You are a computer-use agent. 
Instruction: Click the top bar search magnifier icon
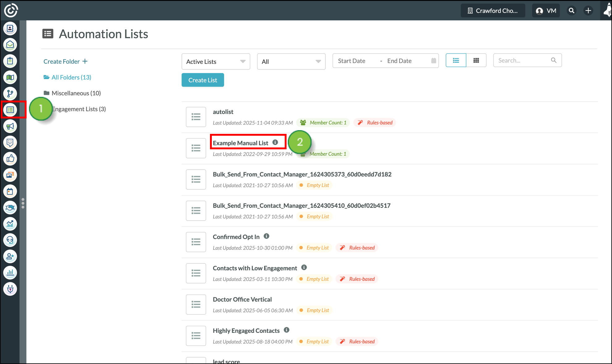tap(572, 11)
